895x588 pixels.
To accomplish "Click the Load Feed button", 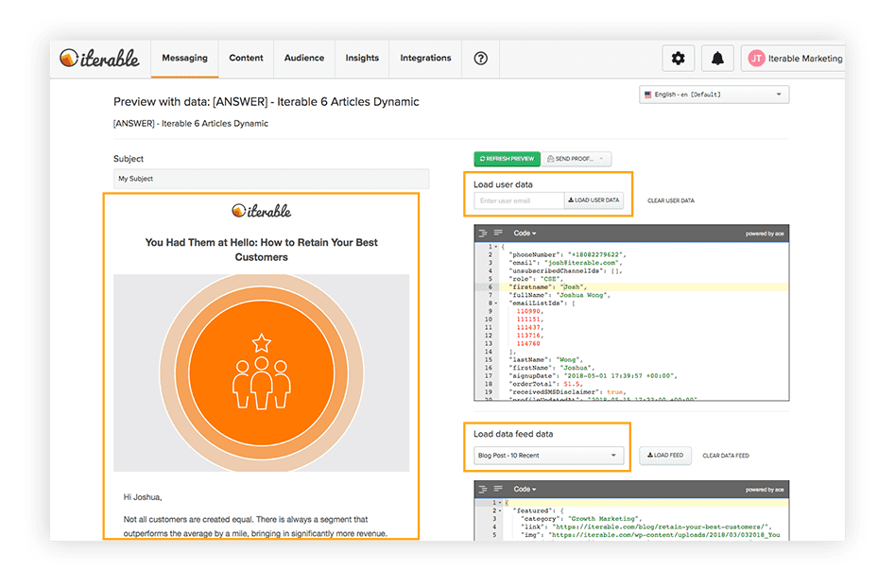I will (665, 455).
